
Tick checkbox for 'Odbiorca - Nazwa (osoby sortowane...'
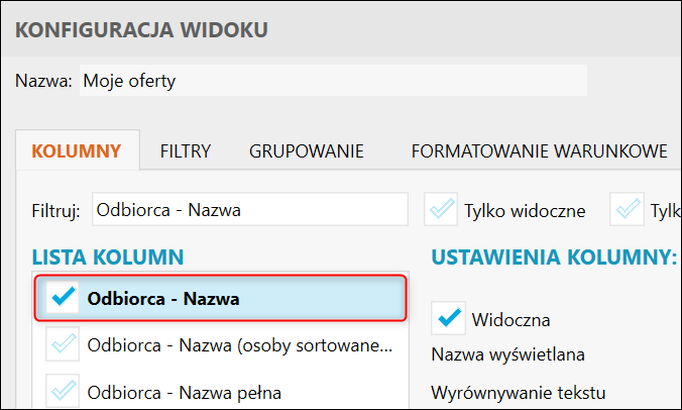64,345
